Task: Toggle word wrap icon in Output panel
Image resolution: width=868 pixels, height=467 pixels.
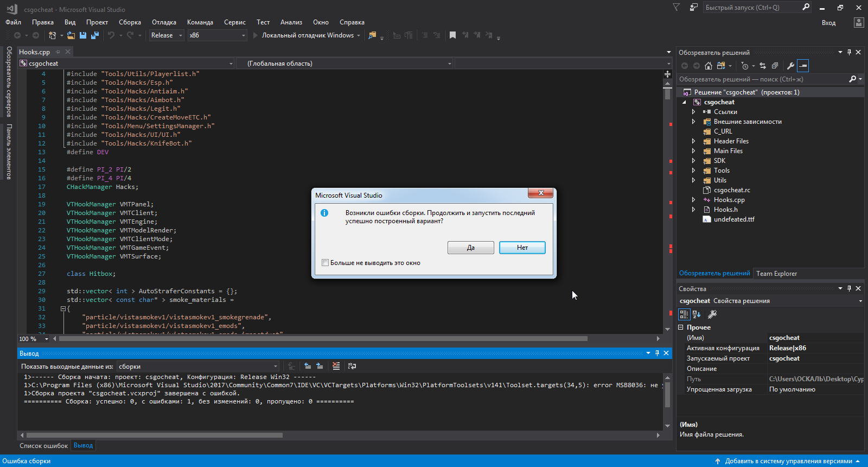Action: tap(352, 366)
